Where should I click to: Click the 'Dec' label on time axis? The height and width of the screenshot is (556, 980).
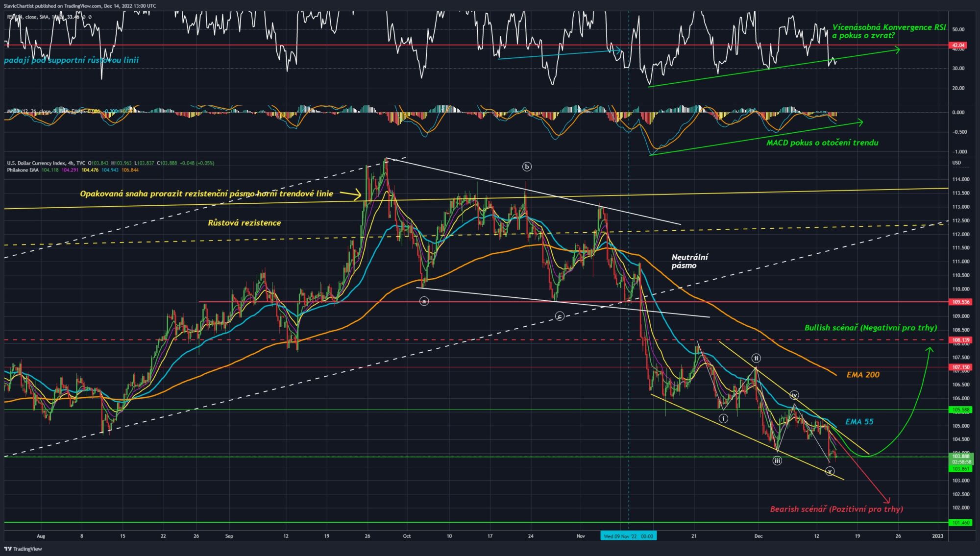758,536
